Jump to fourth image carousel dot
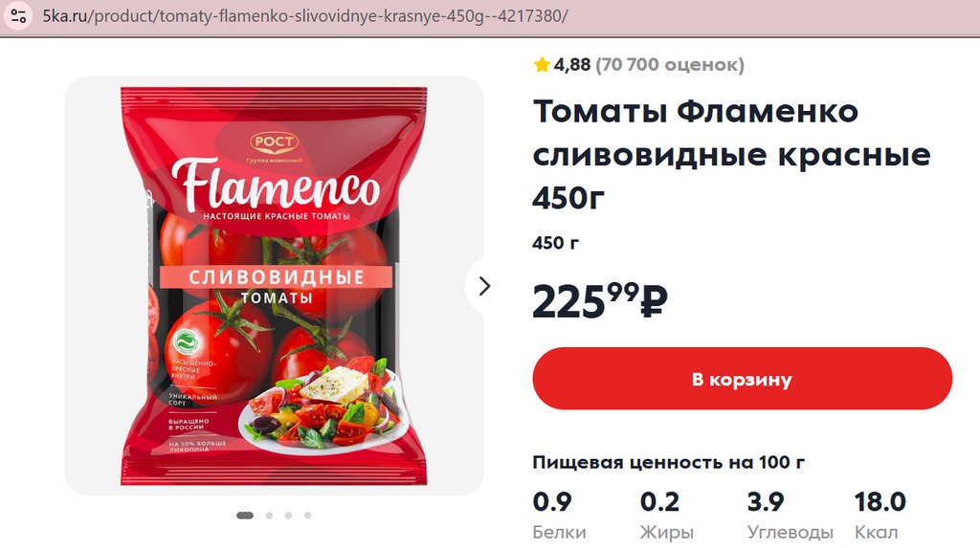The height and width of the screenshot is (548, 980). click(x=307, y=515)
